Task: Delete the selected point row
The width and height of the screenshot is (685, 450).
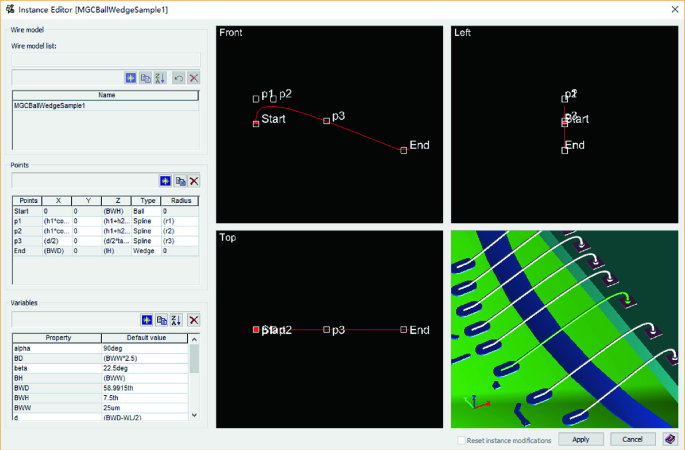Action: [x=194, y=181]
